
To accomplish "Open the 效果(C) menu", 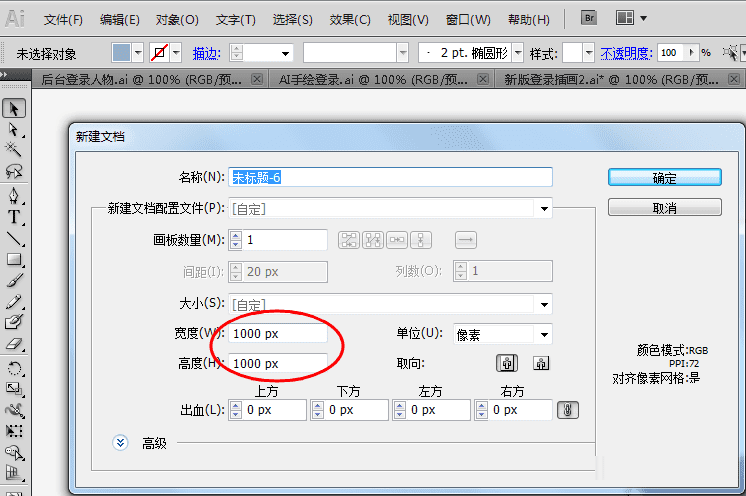I will pyautogui.click(x=350, y=20).
